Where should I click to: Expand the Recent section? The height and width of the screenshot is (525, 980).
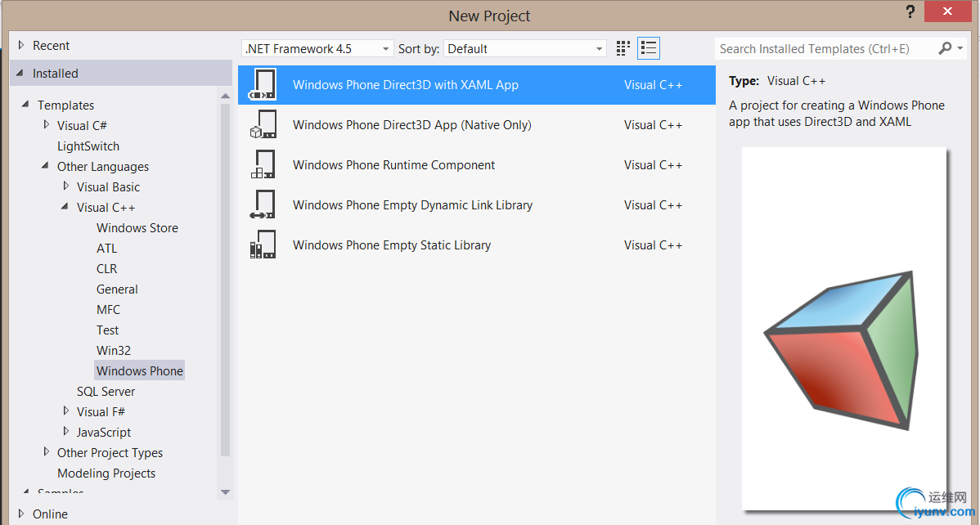coord(21,46)
